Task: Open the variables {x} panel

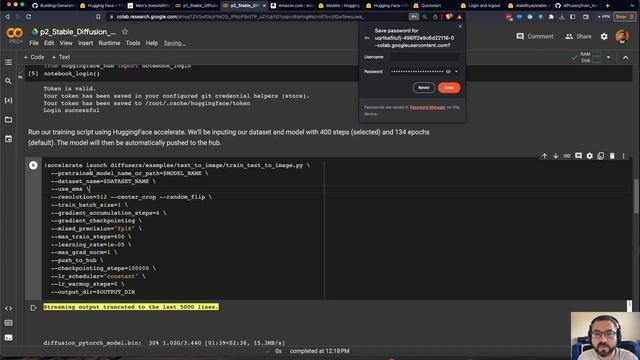Action: (8, 100)
